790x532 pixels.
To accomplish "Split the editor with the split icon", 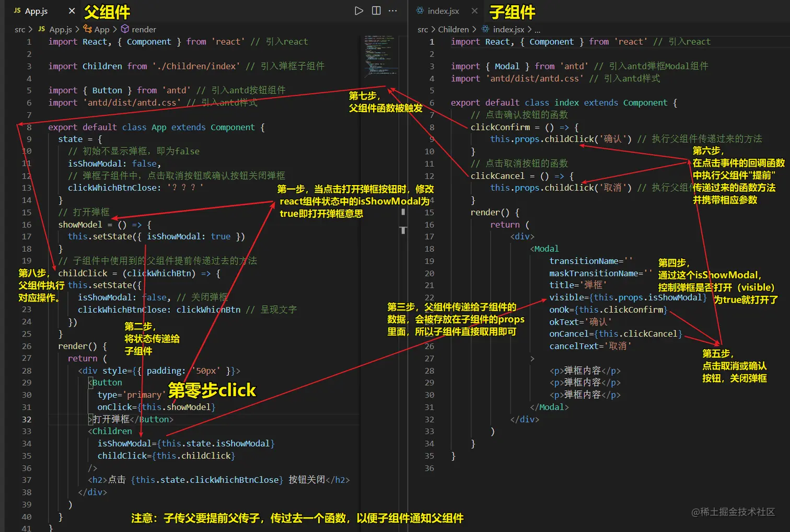I will click(x=376, y=10).
